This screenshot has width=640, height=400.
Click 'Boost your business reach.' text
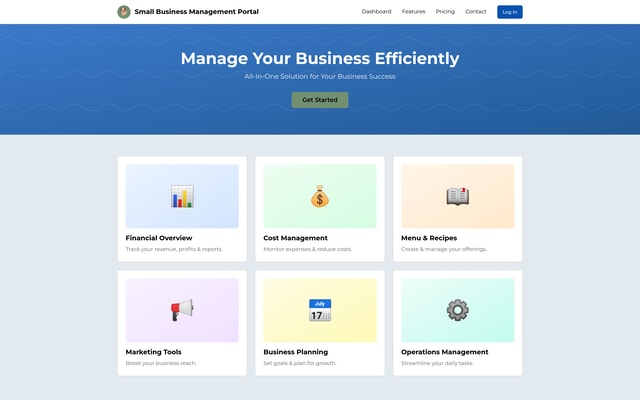[161, 363]
